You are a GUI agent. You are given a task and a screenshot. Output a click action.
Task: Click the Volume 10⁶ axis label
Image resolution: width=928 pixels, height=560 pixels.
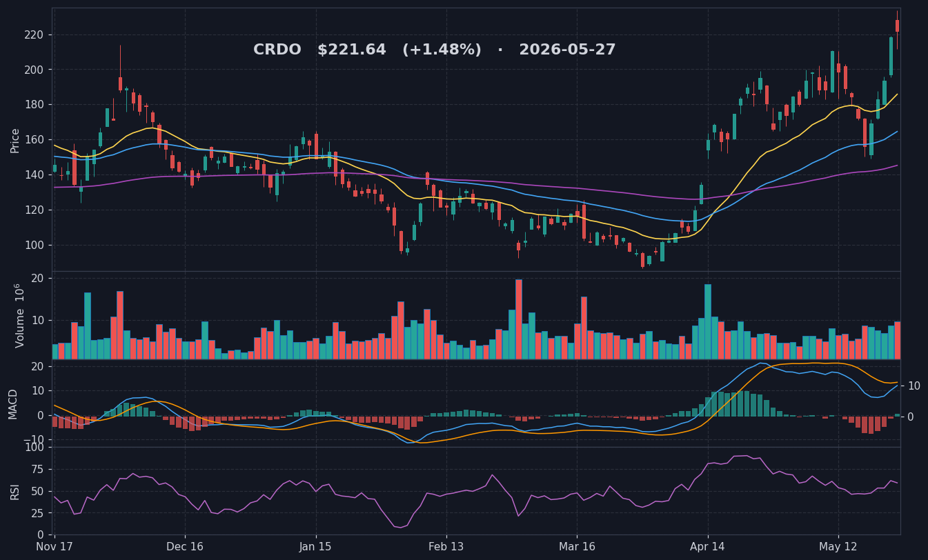click(19, 315)
